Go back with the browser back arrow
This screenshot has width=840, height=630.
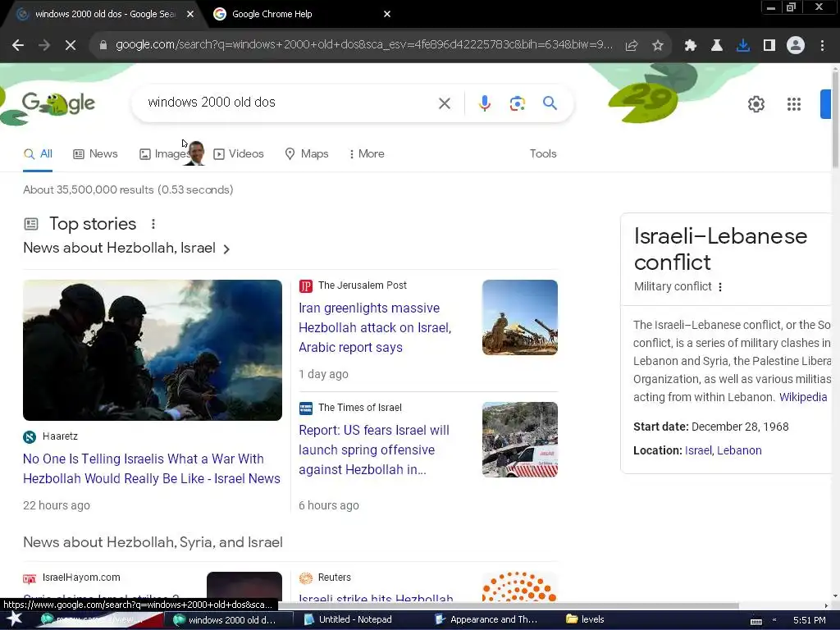18,46
